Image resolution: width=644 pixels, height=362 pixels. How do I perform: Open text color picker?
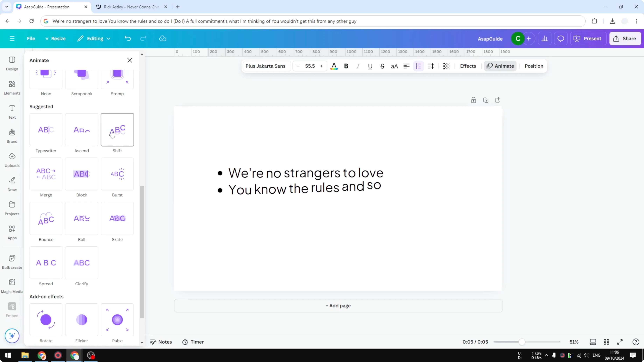click(334, 66)
